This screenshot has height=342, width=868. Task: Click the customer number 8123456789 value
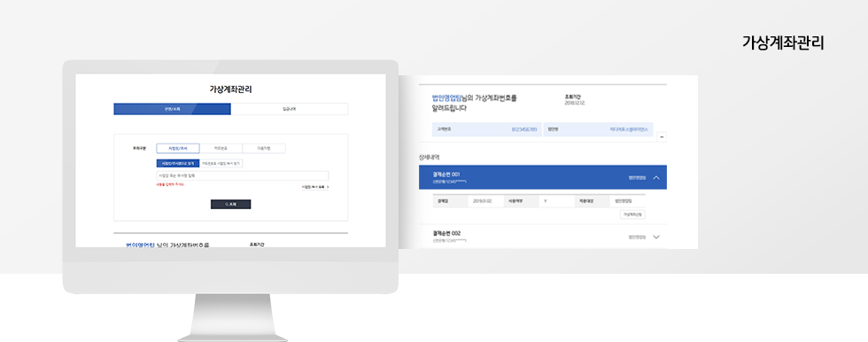coord(524,129)
